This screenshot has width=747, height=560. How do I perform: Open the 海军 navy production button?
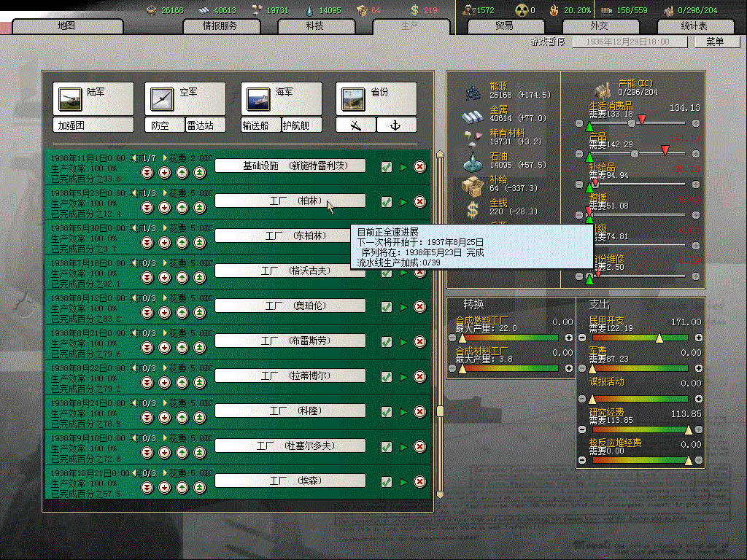[x=282, y=98]
